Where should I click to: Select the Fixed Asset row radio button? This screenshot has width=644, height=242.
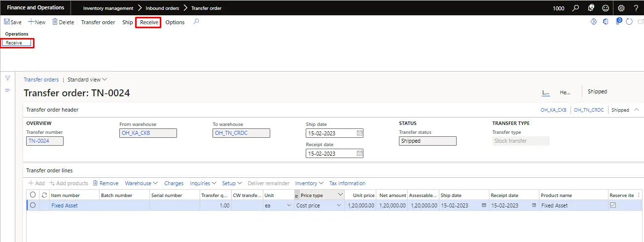point(33,205)
